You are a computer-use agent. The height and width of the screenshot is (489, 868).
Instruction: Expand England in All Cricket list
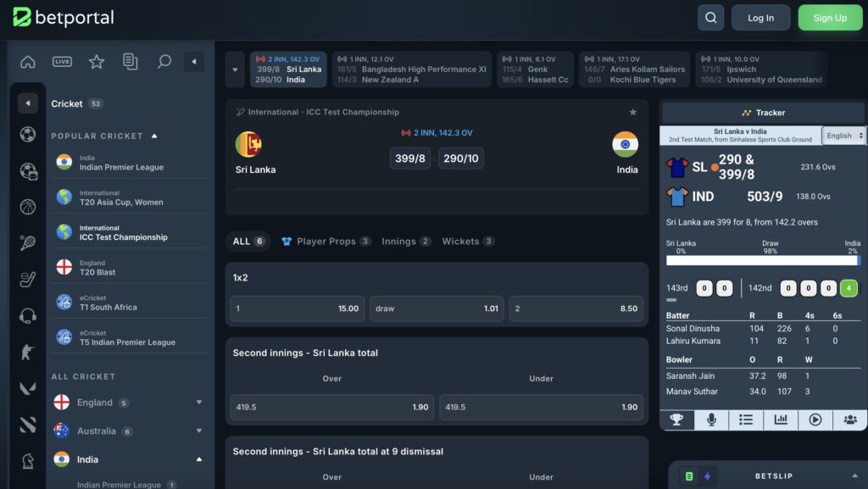pos(198,403)
